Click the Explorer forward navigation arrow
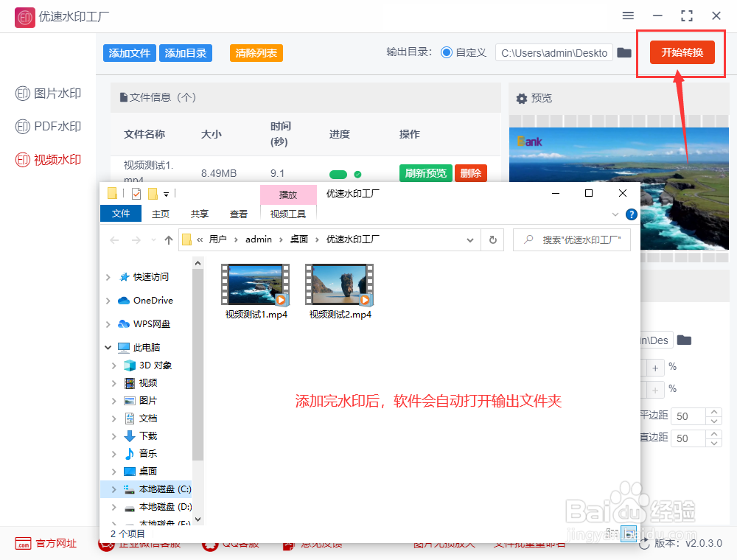The height and width of the screenshot is (560, 737). pyautogui.click(x=136, y=240)
